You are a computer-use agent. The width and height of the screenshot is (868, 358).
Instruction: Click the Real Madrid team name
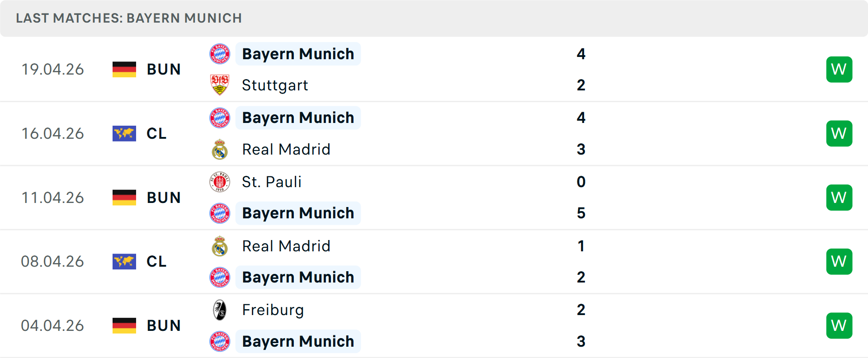[286, 149]
